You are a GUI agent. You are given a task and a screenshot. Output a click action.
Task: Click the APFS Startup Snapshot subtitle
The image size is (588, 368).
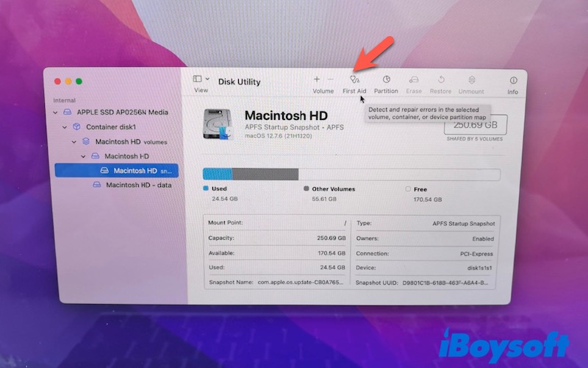pyautogui.click(x=295, y=127)
